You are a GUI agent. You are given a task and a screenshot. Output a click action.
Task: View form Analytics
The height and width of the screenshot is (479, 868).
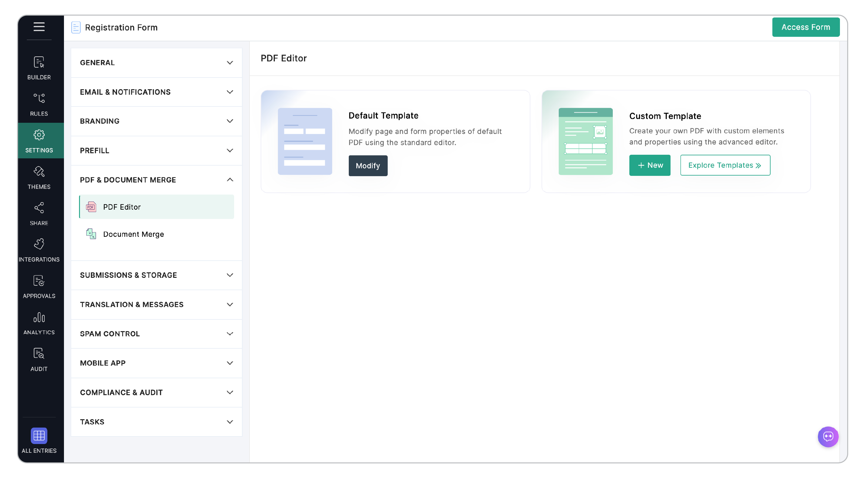point(39,323)
